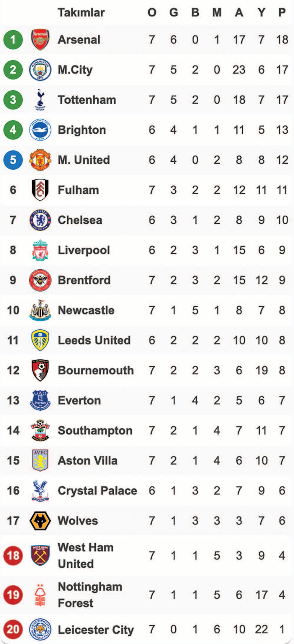This screenshot has height=644, width=294.
Task: Click the blue rank 5 badge
Action: [13, 160]
